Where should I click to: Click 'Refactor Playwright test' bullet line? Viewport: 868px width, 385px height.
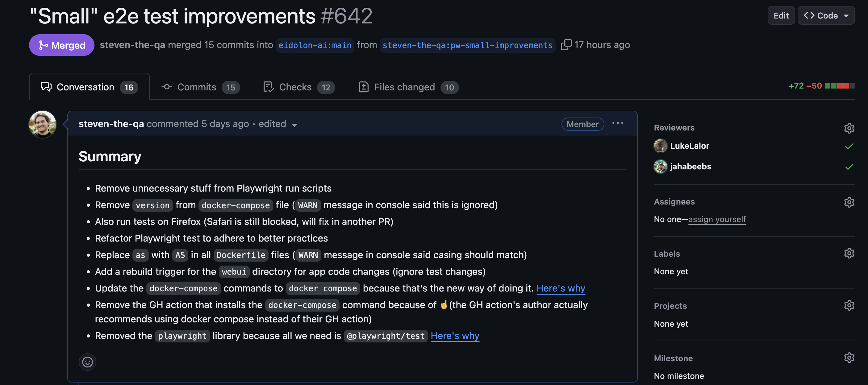pos(211,238)
